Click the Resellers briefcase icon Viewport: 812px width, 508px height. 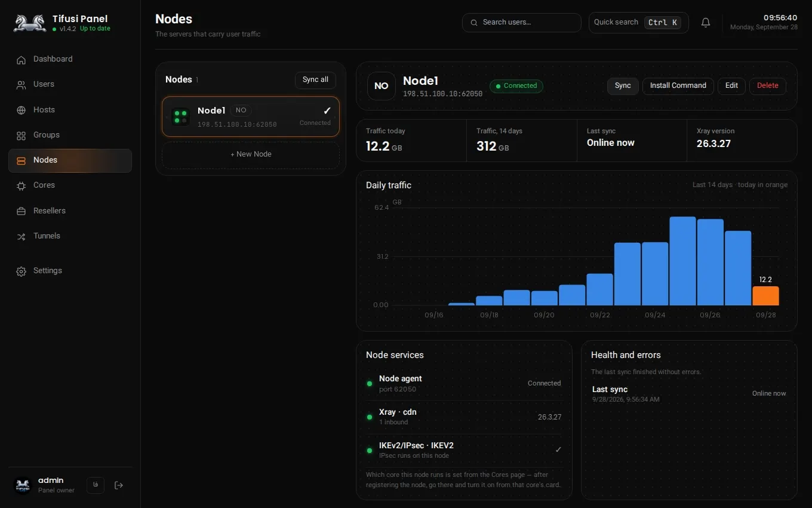point(21,211)
